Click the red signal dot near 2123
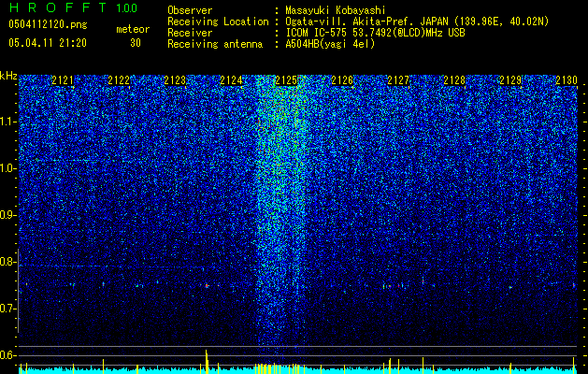The height and width of the screenshot is (374, 588). [x=207, y=285]
